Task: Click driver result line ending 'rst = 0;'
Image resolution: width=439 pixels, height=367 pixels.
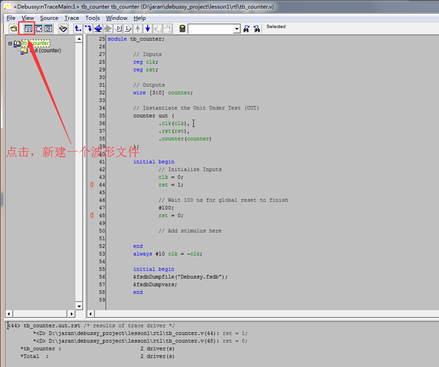Action: 140,341
